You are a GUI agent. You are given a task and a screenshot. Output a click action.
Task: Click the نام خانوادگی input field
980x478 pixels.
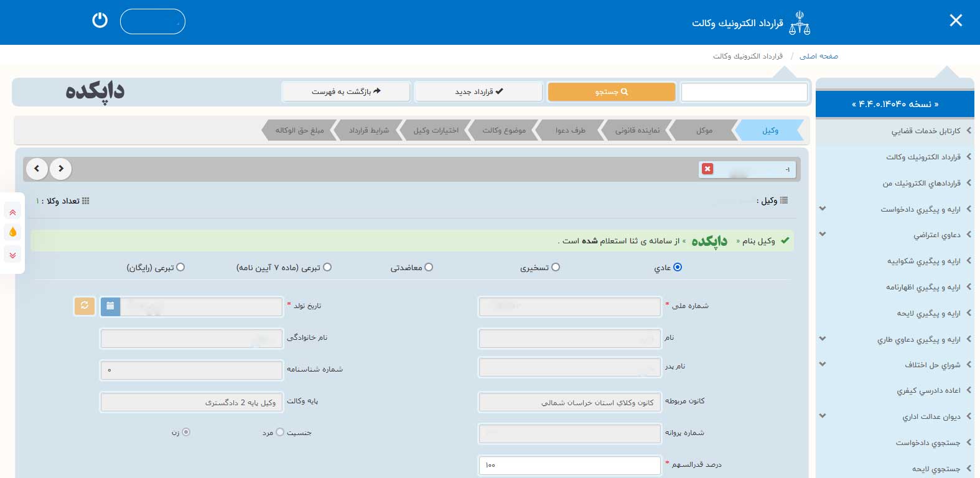(192, 338)
